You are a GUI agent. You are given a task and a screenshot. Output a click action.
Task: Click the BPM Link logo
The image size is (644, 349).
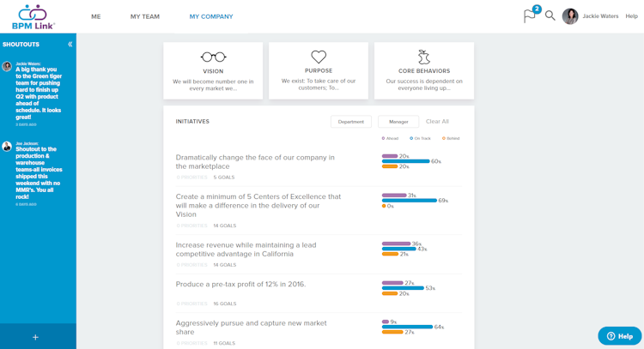[x=33, y=16]
